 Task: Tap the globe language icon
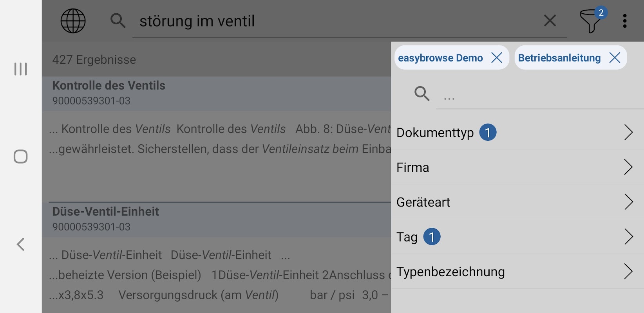(x=73, y=21)
